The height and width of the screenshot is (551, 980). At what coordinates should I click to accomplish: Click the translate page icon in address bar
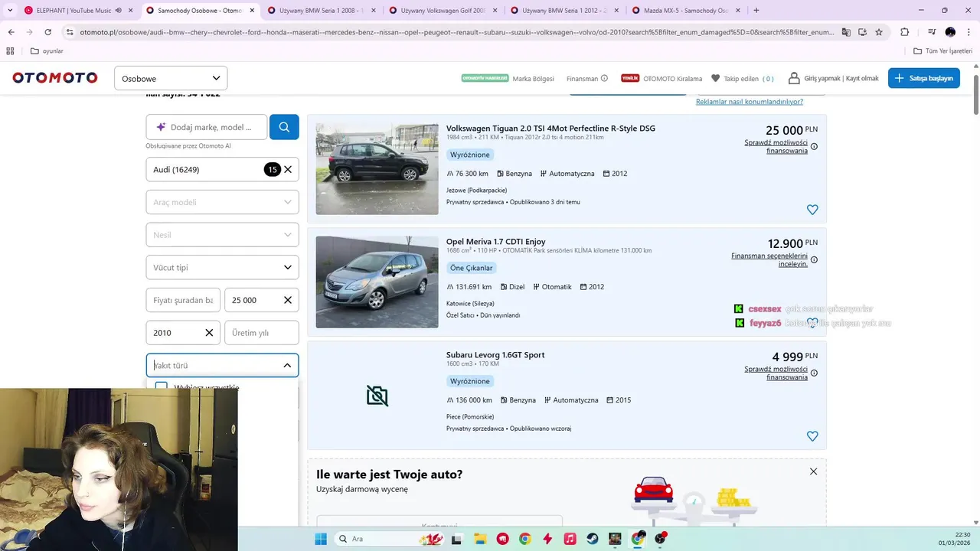(x=846, y=32)
